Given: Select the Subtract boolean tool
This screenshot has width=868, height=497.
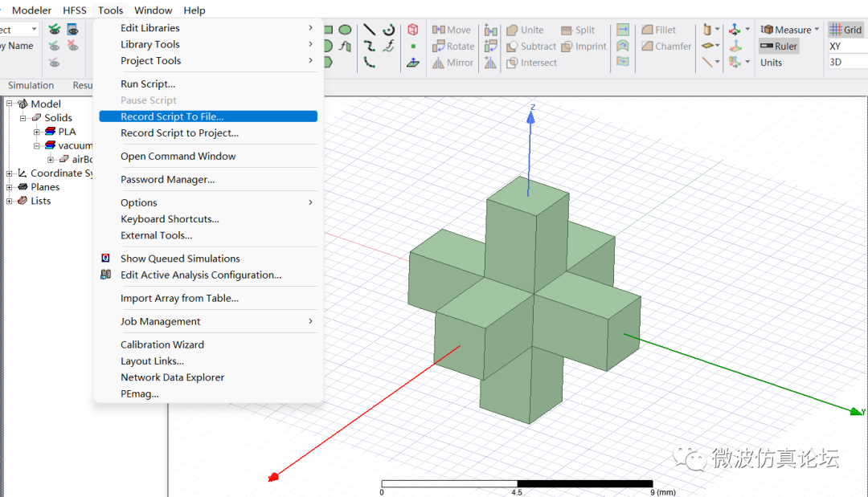Looking at the screenshot, I should tap(530, 47).
